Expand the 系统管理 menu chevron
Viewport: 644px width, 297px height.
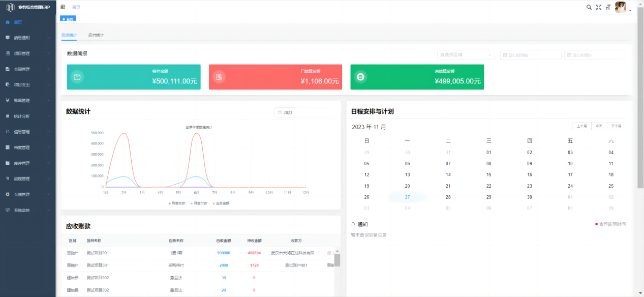[49, 194]
